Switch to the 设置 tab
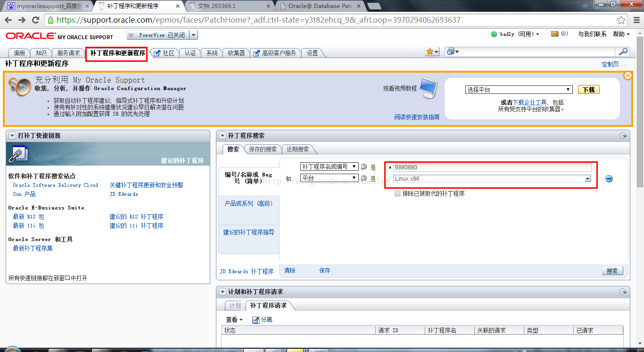Screen dimensions: 644x352 point(312,53)
